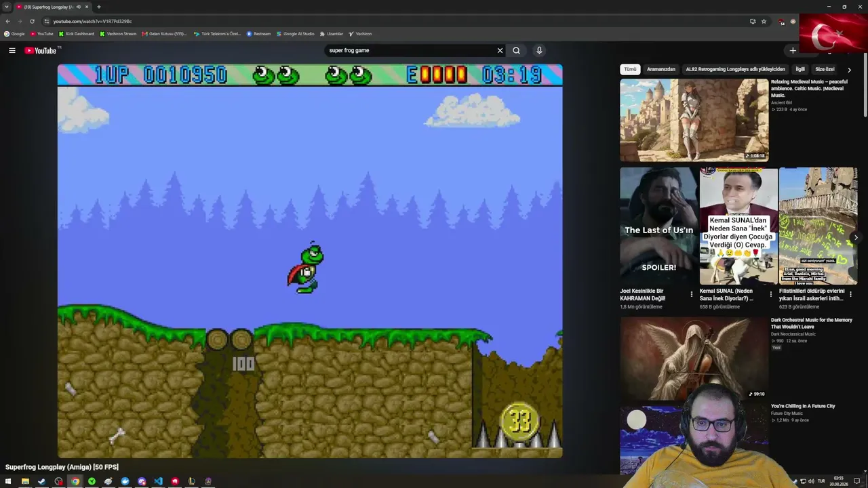The image size is (868, 488).
Task: Adjust volume from the tray speaker icon
Action: pyautogui.click(x=811, y=481)
